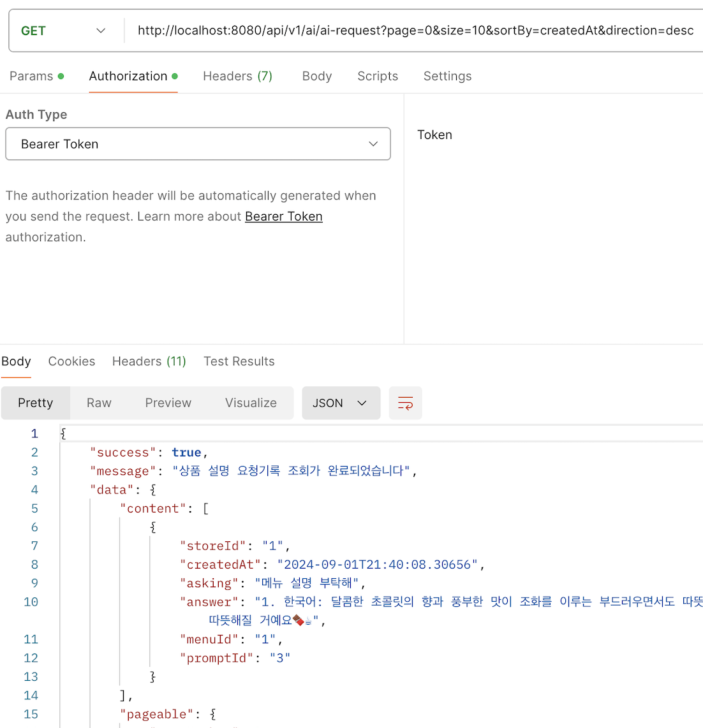This screenshot has width=703, height=728.
Task: Switch response view to Raw
Action: [x=99, y=403]
